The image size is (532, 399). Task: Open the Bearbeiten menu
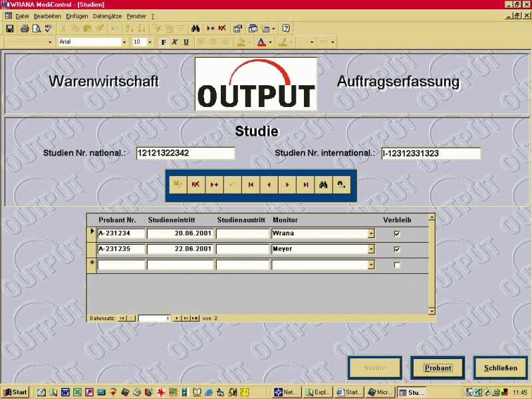[47, 16]
